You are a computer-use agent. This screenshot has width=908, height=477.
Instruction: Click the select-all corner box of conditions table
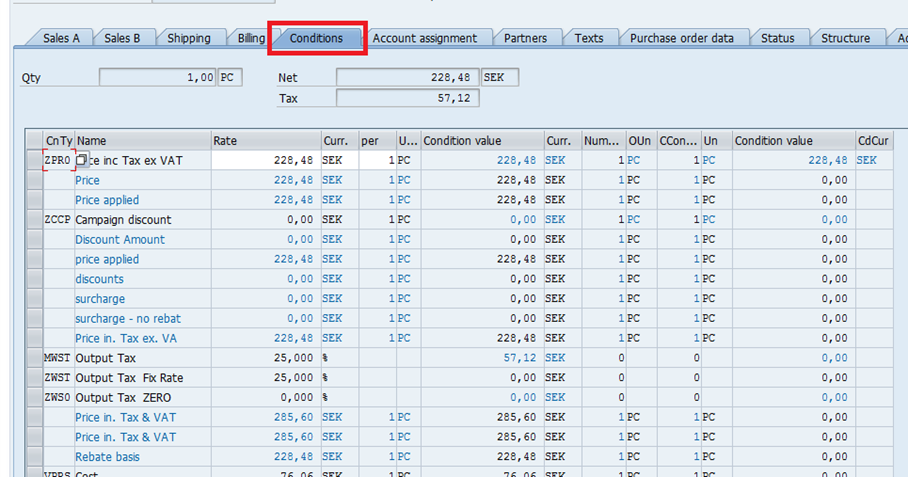coord(35,141)
